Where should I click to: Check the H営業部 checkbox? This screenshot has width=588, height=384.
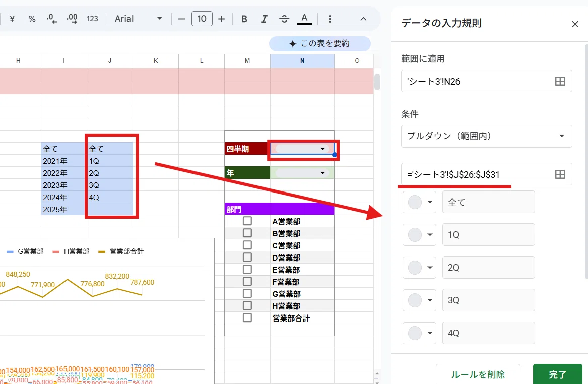point(247,305)
